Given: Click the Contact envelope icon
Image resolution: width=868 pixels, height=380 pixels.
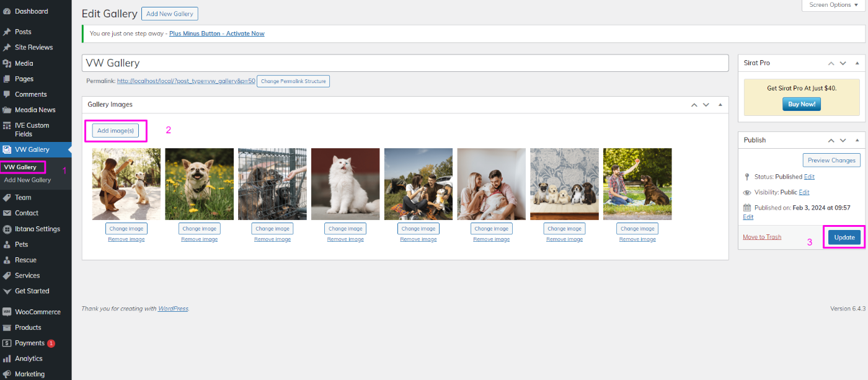Looking at the screenshot, I should pos(7,213).
